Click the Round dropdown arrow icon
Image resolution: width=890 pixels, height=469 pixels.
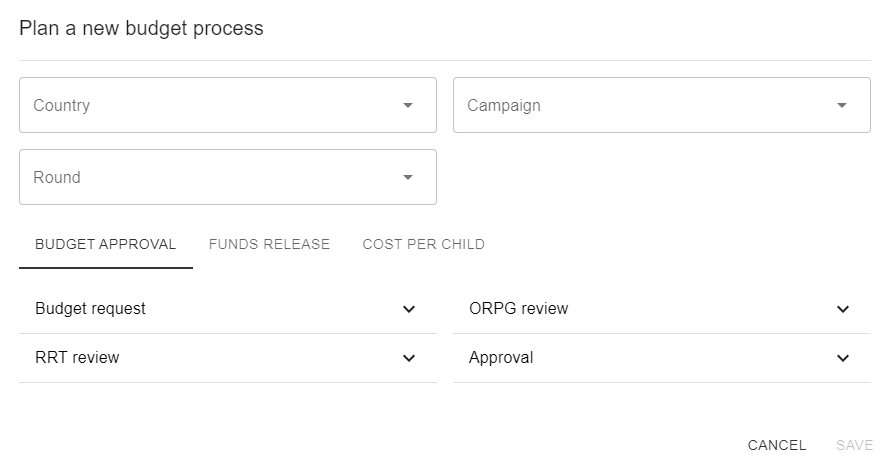click(x=408, y=177)
